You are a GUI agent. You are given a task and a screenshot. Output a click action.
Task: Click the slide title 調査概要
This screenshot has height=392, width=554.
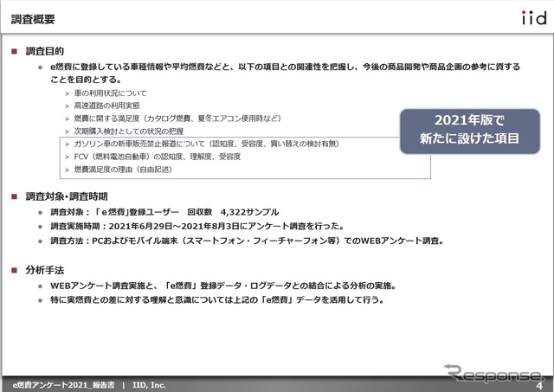pos(33,19)
